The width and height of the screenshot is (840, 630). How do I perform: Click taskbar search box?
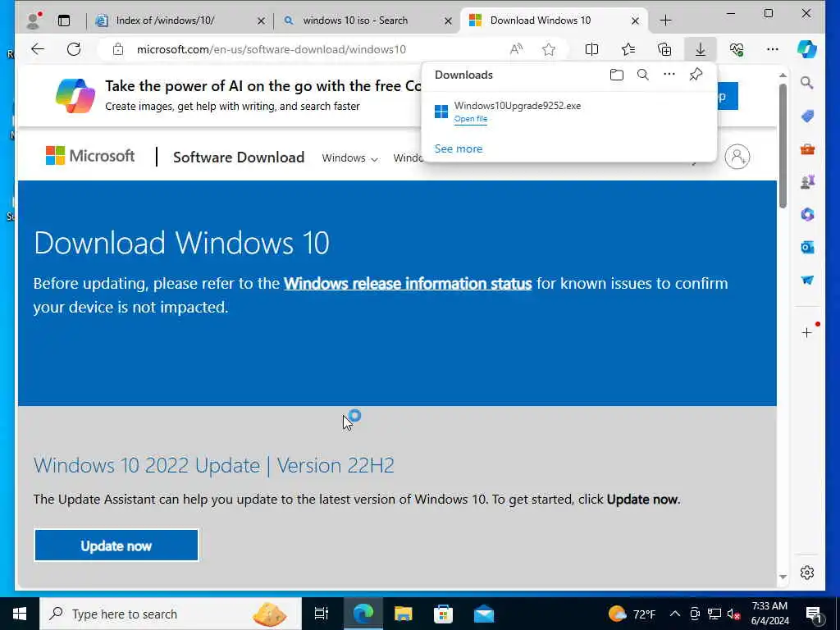click(x=171, y=614)
